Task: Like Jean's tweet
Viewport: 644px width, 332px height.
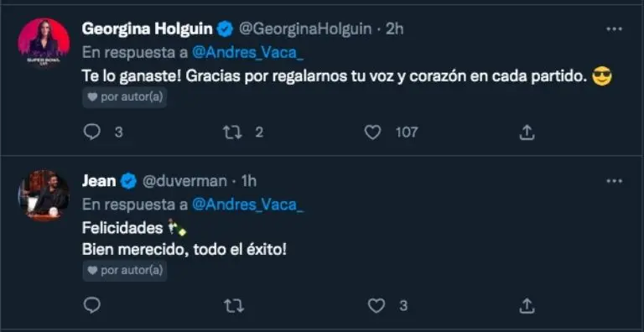Action: click(377, 306)
